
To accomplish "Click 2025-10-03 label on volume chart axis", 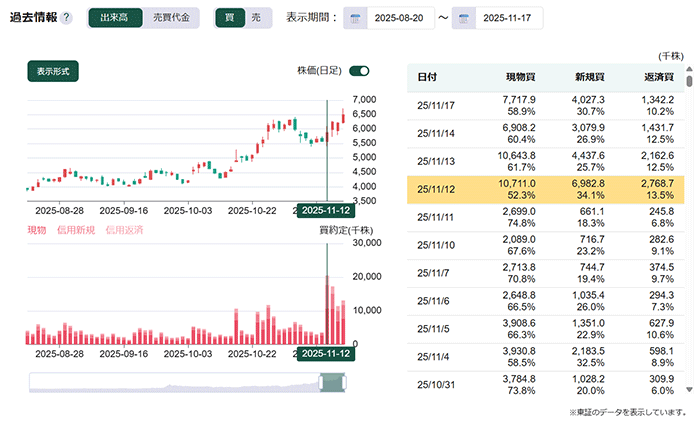I will (x=188, y=354).
